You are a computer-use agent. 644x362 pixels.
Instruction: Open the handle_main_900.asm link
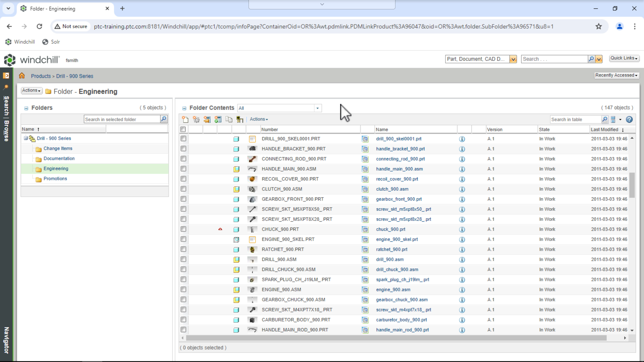coord(399,169)
